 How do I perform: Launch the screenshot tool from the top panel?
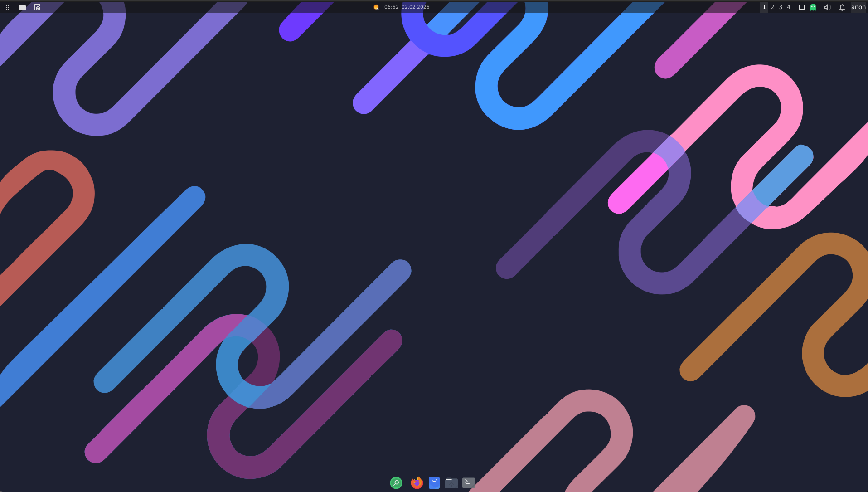pyautogui.click(x=37, y=7)
